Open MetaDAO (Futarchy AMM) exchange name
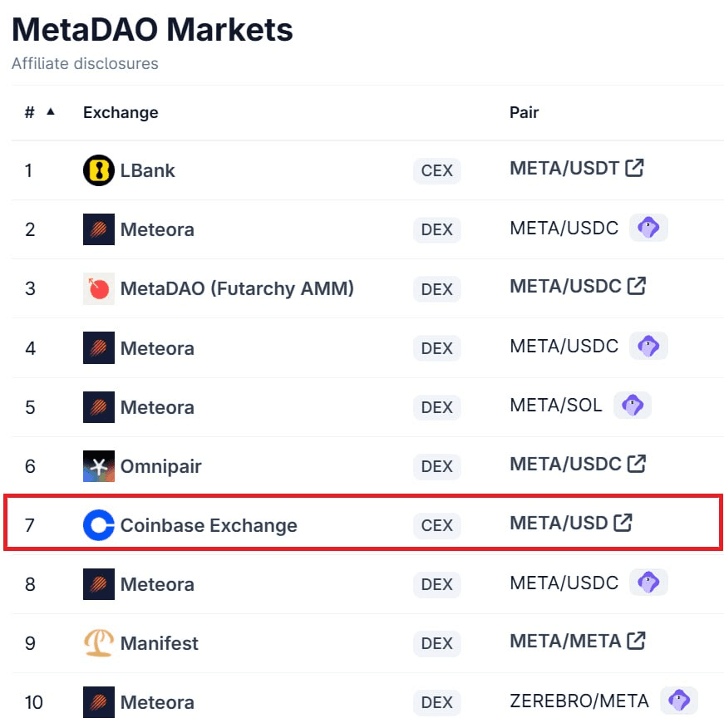Screen dimensions: 724x728 (x=237, y=288)
